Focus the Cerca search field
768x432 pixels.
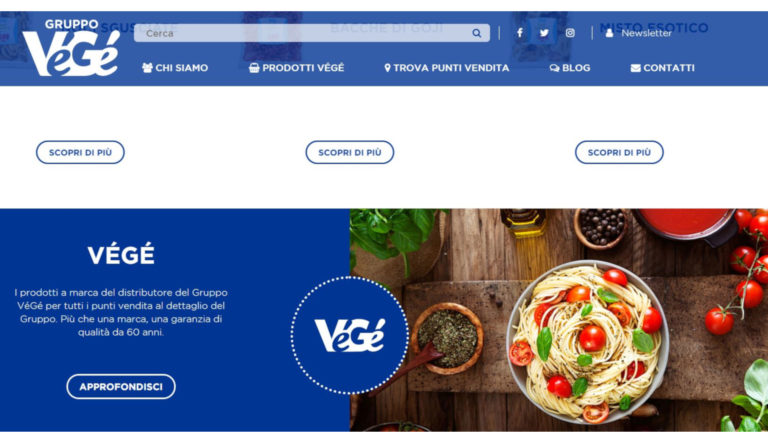(312, 33)
